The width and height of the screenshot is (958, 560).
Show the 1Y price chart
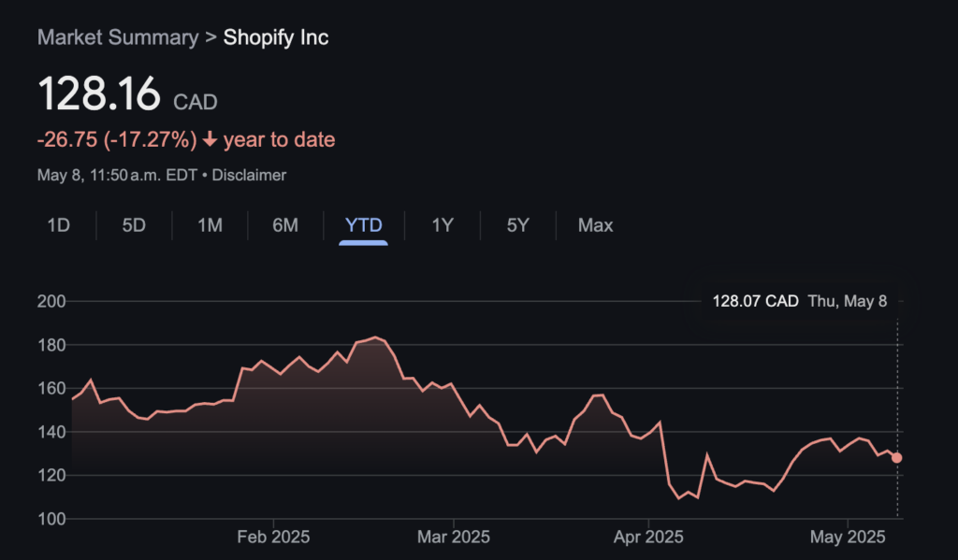coord(443,225)
